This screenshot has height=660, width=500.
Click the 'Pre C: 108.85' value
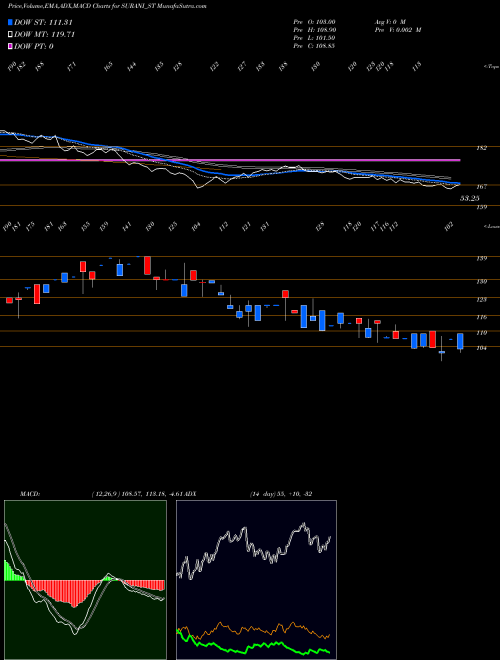(314, 46)
